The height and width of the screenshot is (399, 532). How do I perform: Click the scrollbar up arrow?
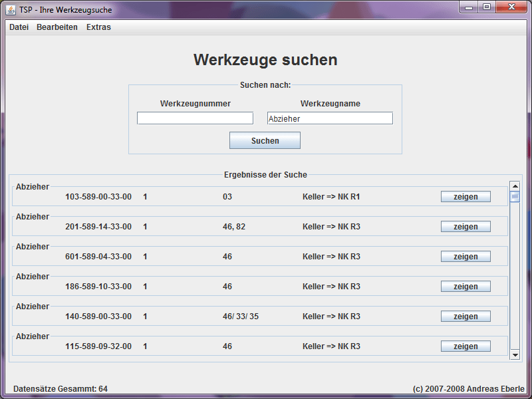[x=514, y=186]
